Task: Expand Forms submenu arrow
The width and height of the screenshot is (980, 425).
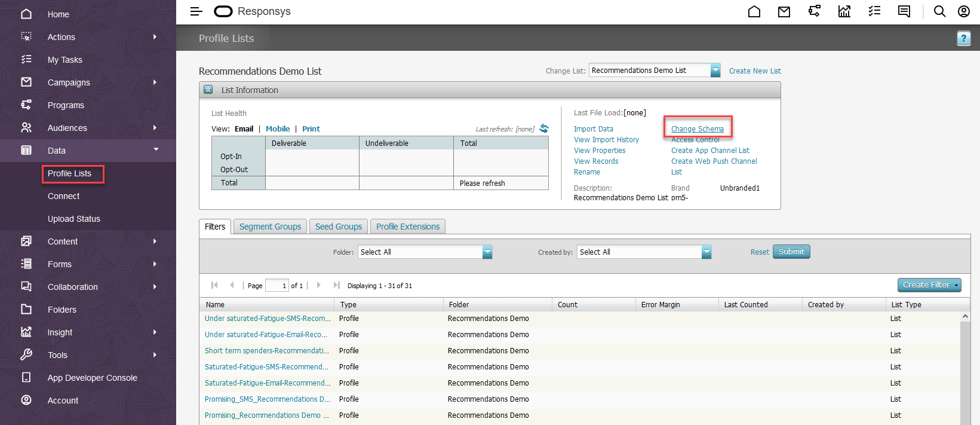Action: tap(155, 264)
